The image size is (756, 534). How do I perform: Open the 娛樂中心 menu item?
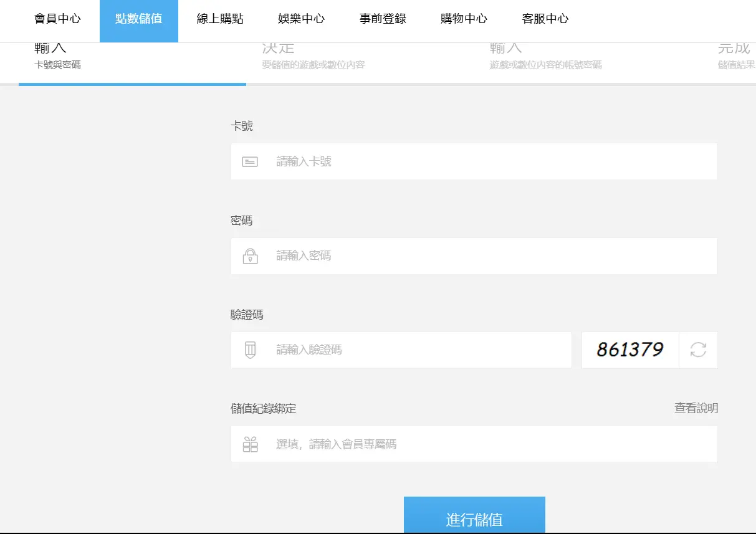click(x=301, y=19)
